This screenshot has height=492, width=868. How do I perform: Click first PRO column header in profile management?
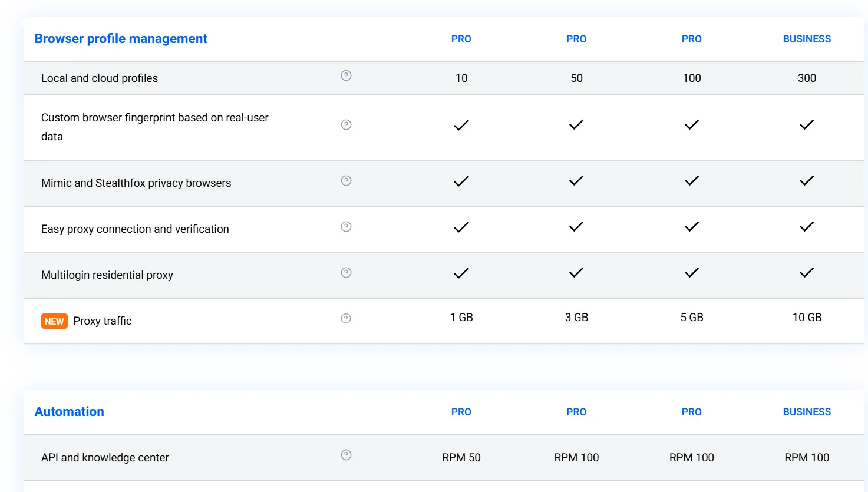pyautogui.click(x=461, y=39)
